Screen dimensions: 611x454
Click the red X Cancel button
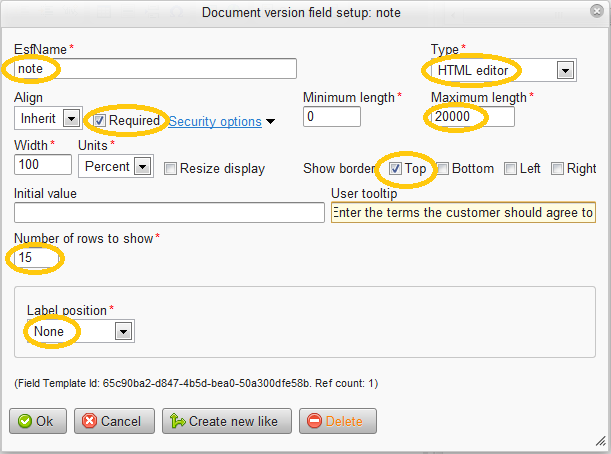point(114,421)
